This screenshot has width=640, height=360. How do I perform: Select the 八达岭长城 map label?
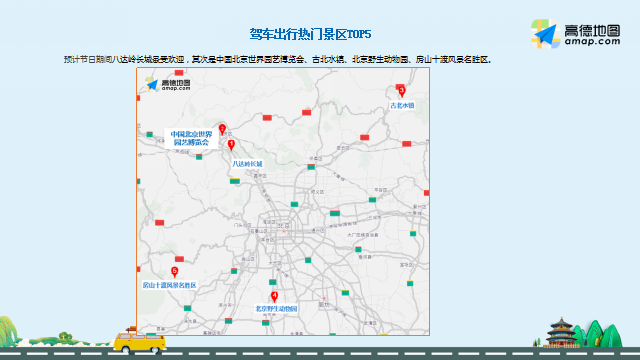coord(247,164)
